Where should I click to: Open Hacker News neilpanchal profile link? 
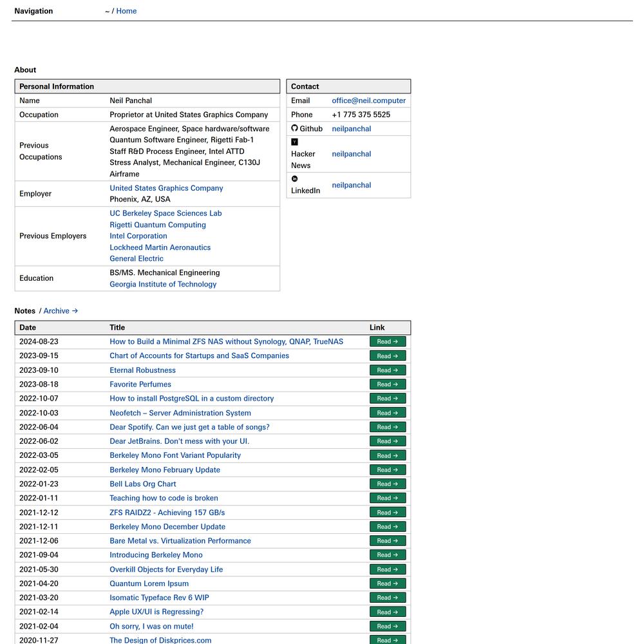[352, 154]
